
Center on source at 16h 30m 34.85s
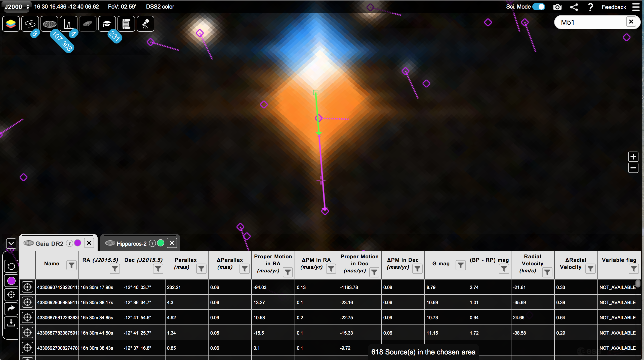pos(27,317)
